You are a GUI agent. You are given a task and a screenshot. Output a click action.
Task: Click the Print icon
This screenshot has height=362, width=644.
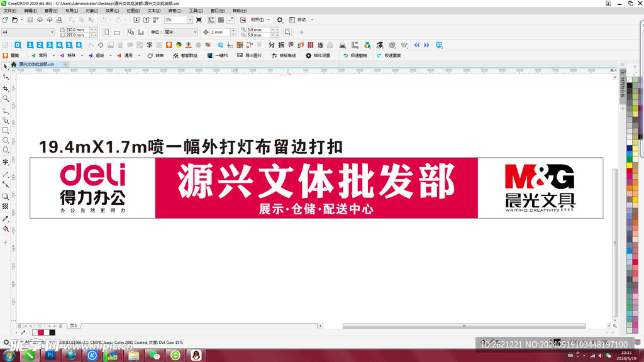[59, 19]
